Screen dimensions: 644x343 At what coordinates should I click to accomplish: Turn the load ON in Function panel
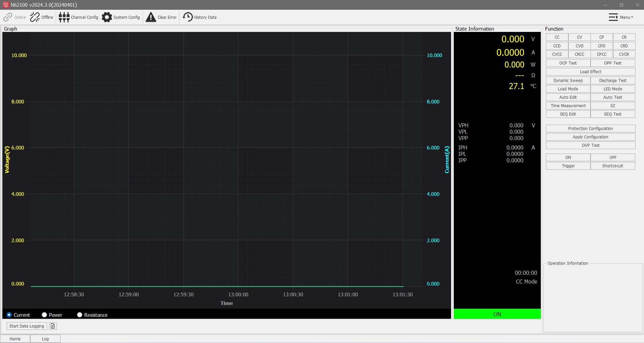568,157
